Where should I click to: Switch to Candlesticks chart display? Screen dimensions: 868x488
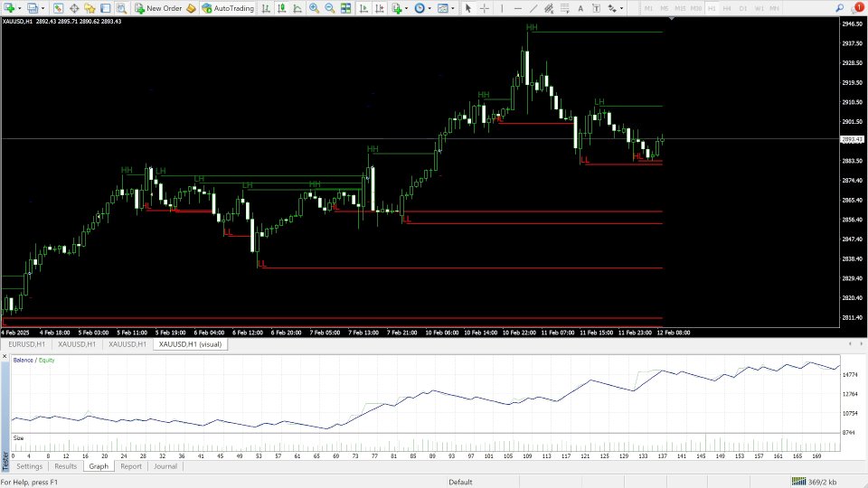[x=282, y=8]
